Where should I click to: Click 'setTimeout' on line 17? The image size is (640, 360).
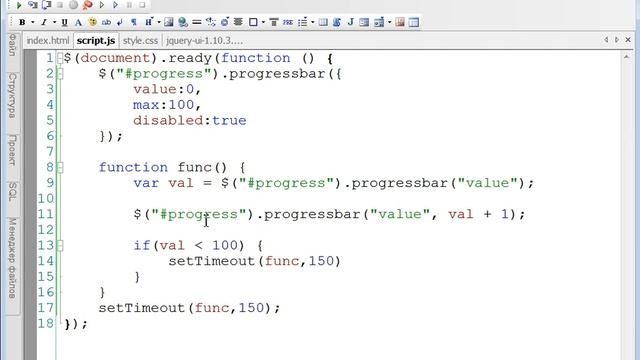pyautogui.click(x=142, y=308)
